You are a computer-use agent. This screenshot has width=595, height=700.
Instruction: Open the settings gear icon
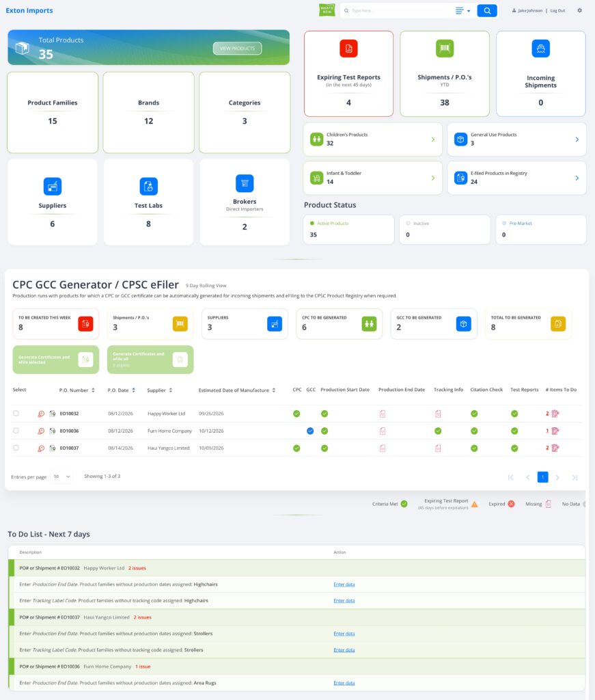pos(579,10)
